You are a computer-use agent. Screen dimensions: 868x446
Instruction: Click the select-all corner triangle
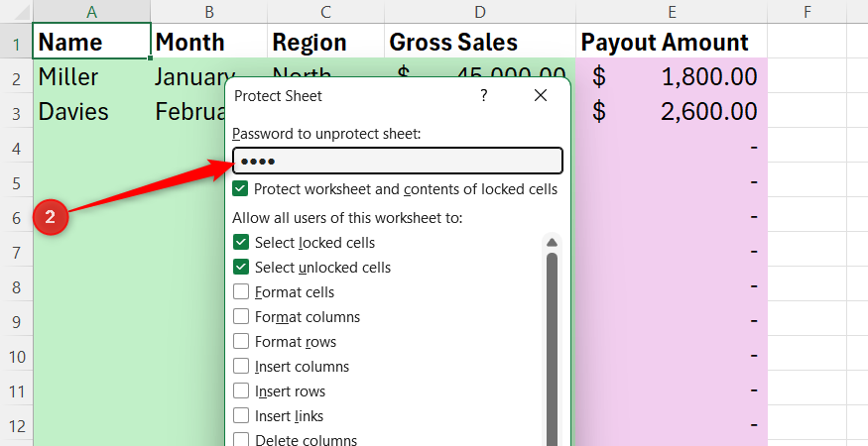[22, 13]
